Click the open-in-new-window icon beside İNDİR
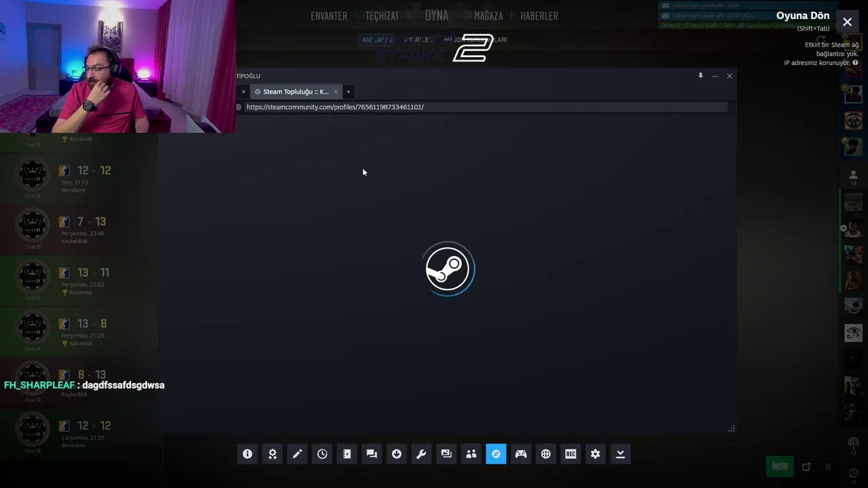This screenshot has height=488, width=868. click(x=806, y=466)
